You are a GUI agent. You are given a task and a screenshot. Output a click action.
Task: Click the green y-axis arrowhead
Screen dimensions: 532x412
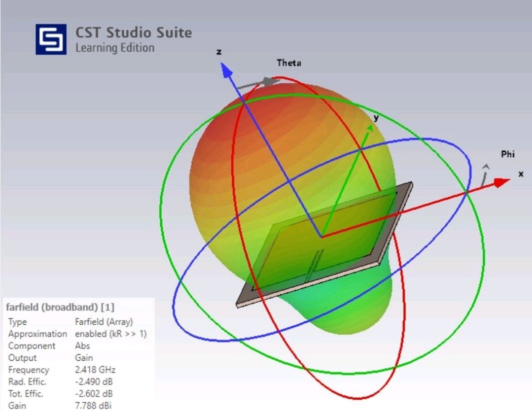(x=369, y=128)
